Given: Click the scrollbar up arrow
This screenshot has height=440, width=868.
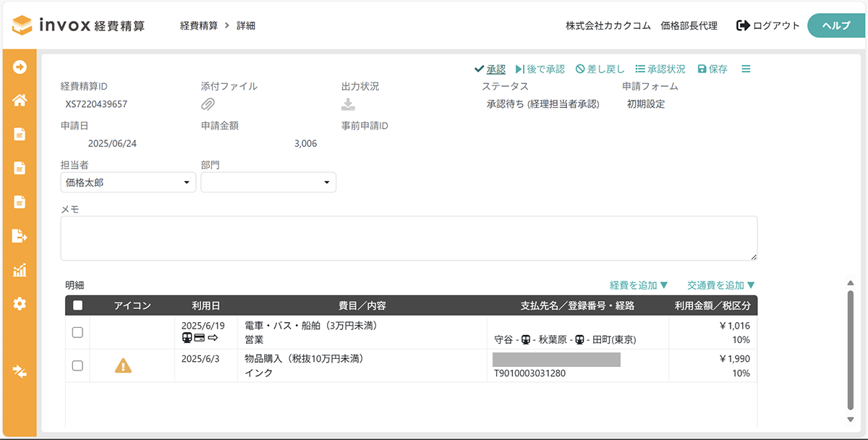Looking at the screenshot, I should [x=850, y=283].
